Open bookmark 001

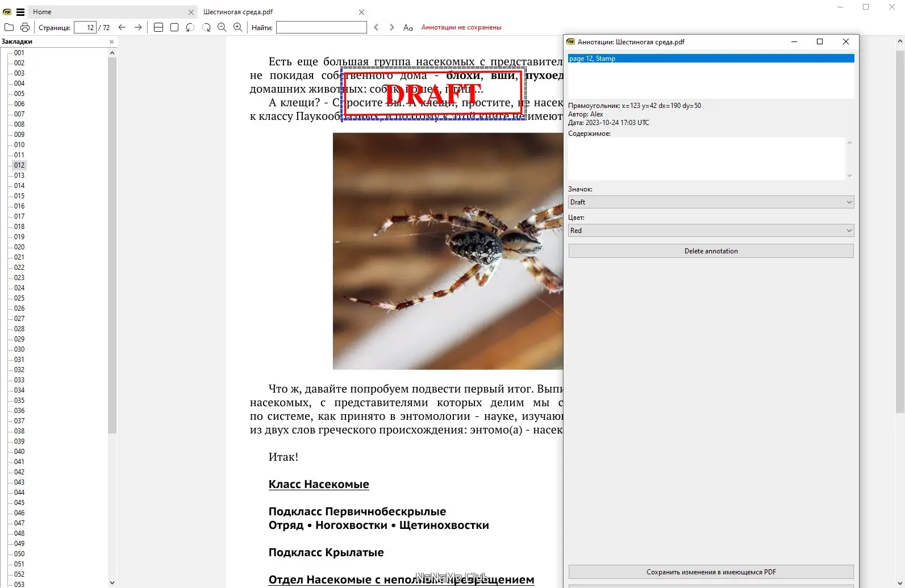point(19,53)
